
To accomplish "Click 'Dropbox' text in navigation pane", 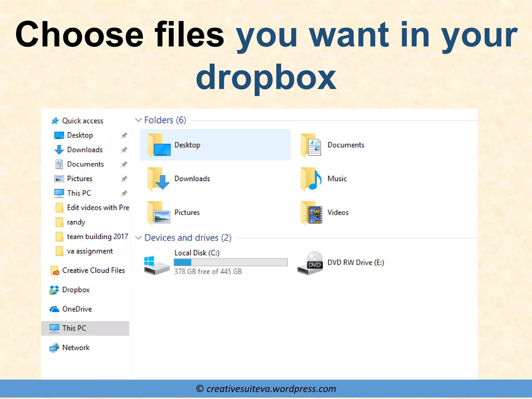I will [x=76, y=290].
